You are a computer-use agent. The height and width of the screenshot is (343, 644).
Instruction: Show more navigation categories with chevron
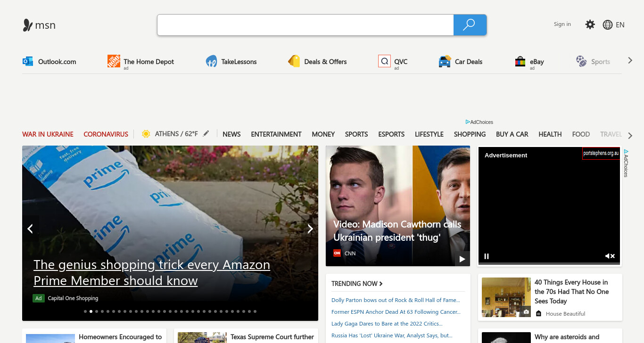click(630, 136)
